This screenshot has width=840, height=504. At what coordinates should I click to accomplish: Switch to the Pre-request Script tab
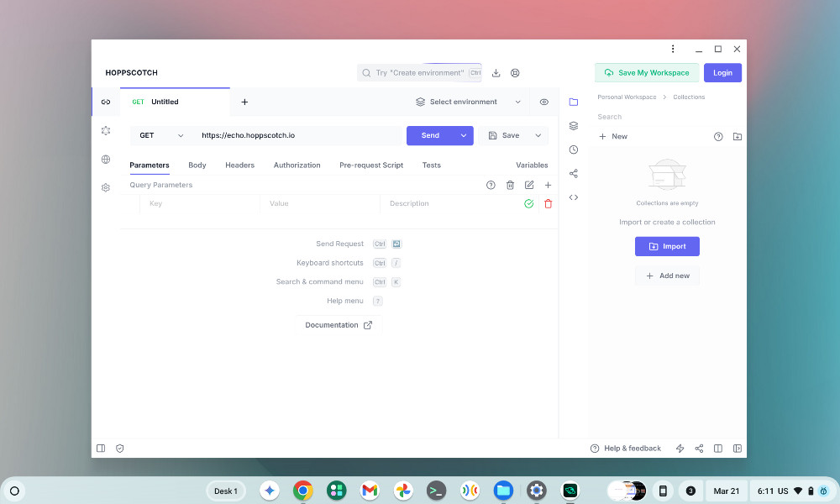point(371,165)
